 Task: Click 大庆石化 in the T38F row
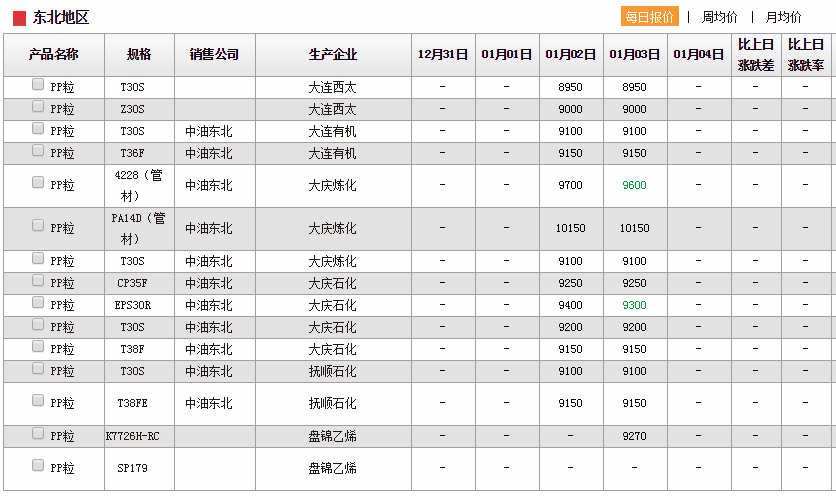click(332, 349)
